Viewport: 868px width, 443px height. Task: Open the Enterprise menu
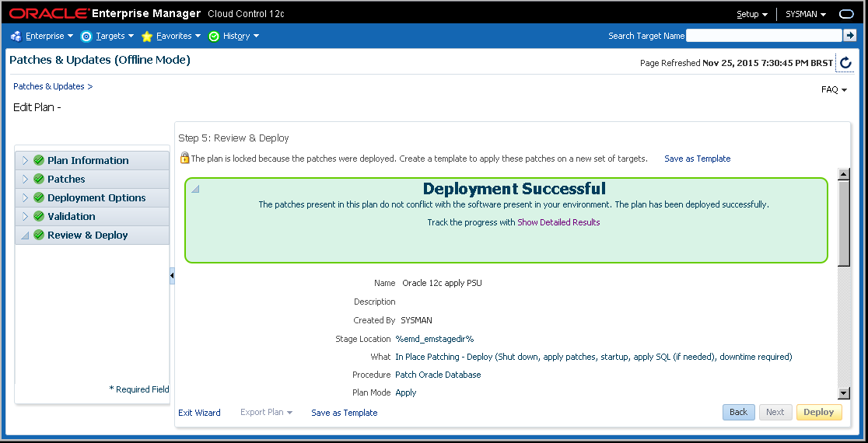(x=49, y=36)
